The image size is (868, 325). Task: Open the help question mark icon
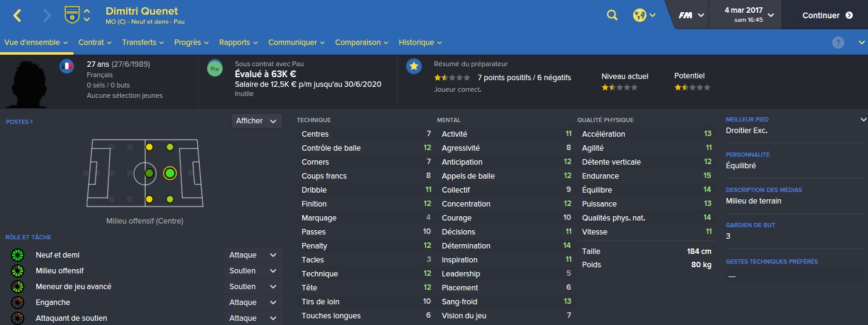pos(838,43)
